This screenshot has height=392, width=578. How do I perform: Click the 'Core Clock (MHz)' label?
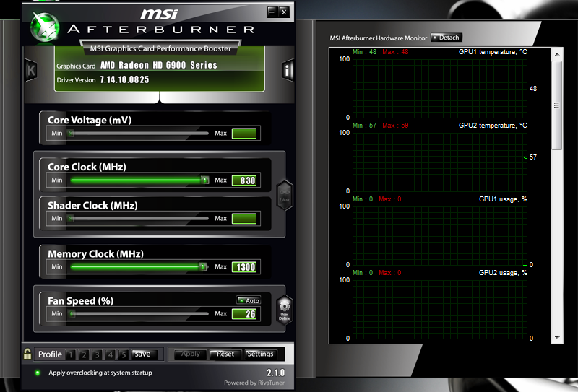click(x=87, y=167)
